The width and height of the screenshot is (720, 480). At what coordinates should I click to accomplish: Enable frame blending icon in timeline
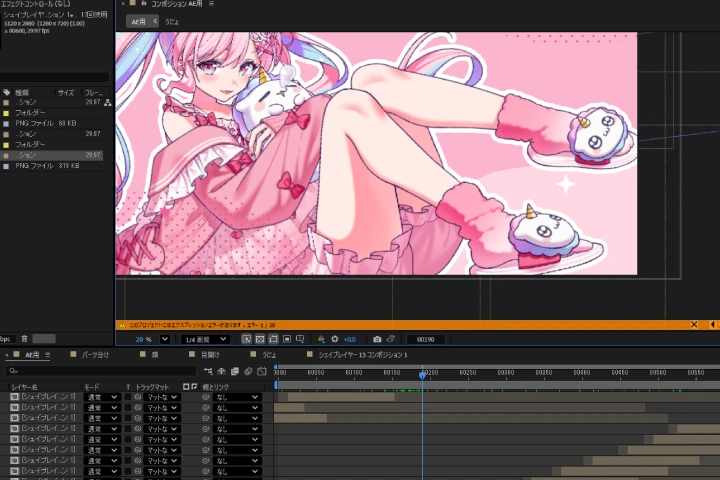click(235, 371)
